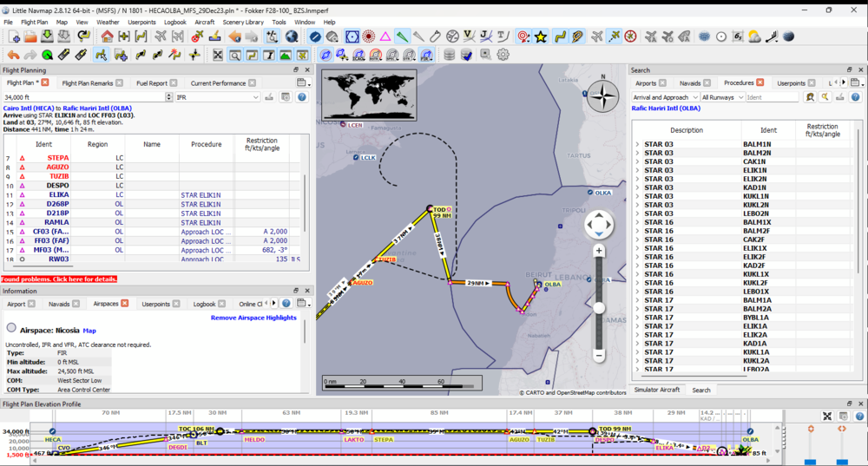Open the Weather menu

[108, 22]
